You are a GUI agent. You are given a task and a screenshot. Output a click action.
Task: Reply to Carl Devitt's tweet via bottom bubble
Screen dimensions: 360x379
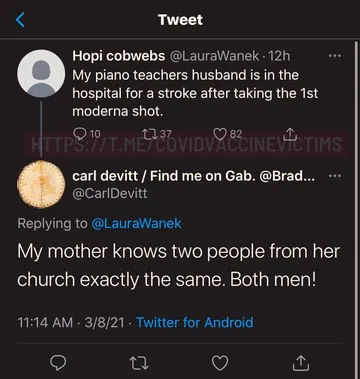tap(58, 363)
